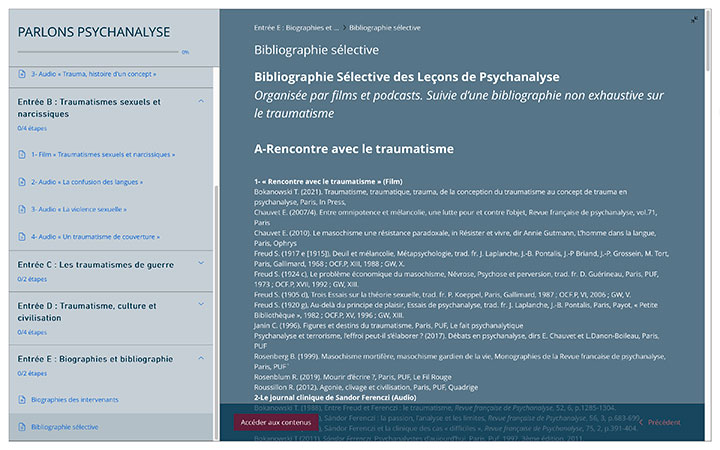Click heading Bibliographie Sélective des Leçons de Psychanalyse
This screenshot has width=720, height=450.
pos(407,77)
